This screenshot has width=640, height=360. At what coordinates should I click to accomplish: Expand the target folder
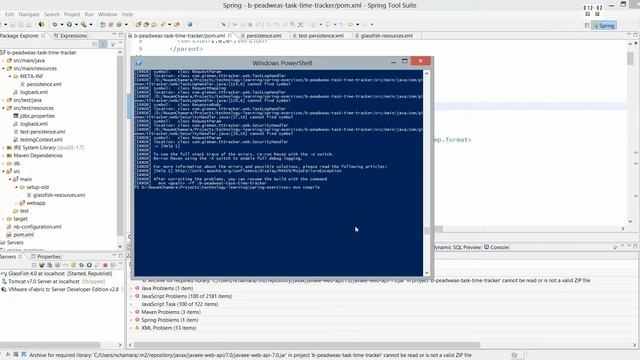(3, 219)
